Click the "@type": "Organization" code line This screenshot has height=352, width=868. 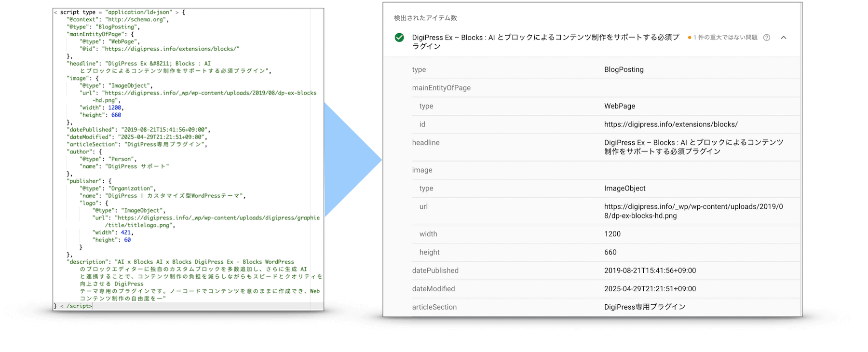(x=118, y=189)
